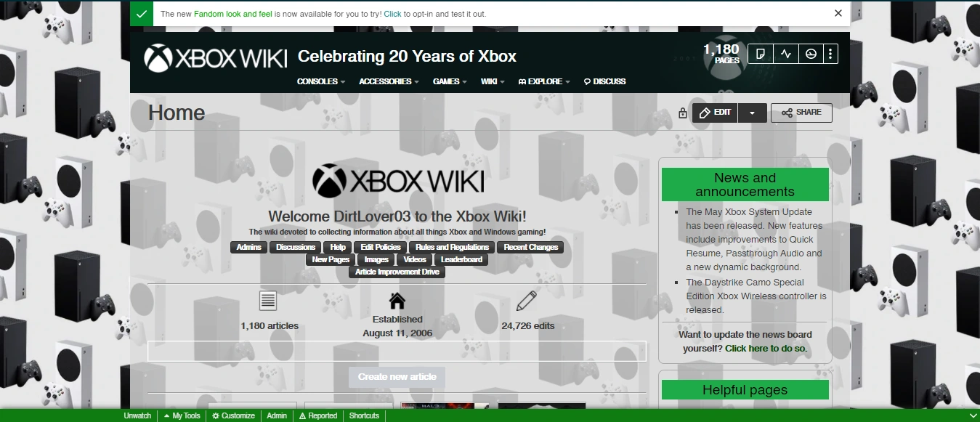The height and width of the screenshot is (422, 980).
Task: Open the dropdown arrow beside the Edit button
Action: pyautogui.click(x=752, y=113)
